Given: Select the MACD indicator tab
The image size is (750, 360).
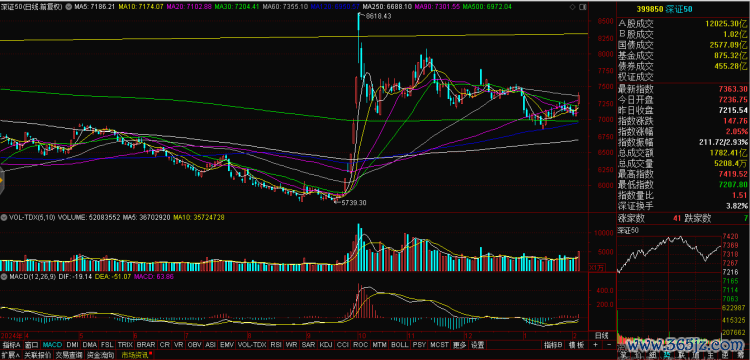Looking at the screenshot, I should [x=52, y=344].
